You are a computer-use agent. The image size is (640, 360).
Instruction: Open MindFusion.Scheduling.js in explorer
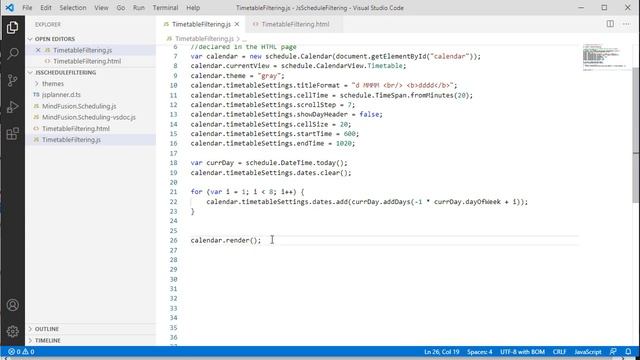(x=79, y=106)
